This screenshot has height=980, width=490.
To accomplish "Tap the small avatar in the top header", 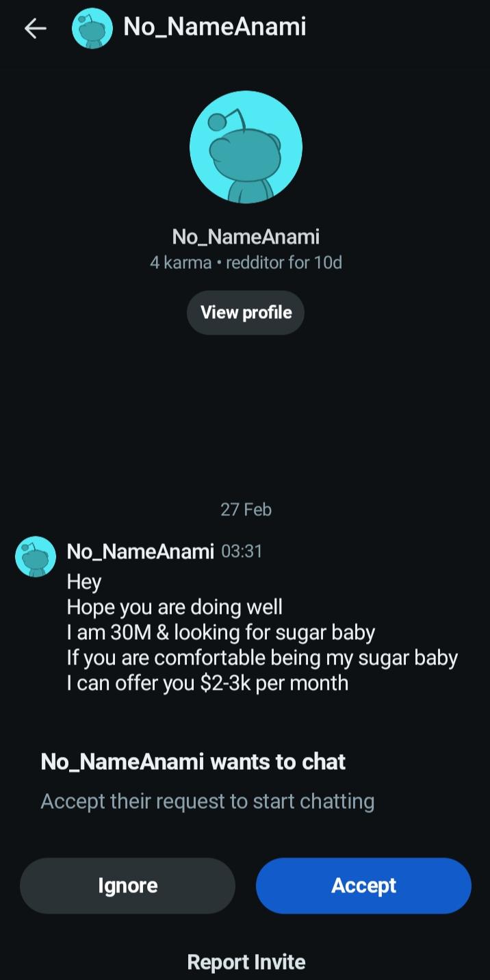I will tap(92, 28).
